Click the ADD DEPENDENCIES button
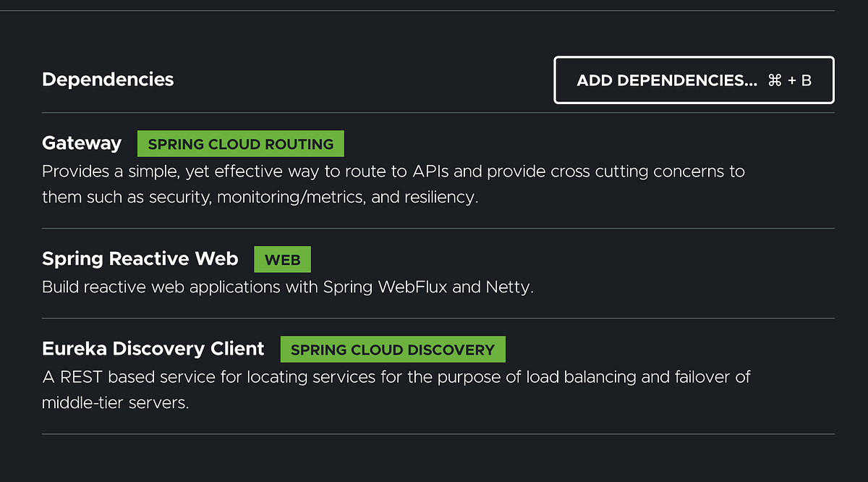Screen dimensions: 868x482 pyautogui.click(x=693, y=80)
